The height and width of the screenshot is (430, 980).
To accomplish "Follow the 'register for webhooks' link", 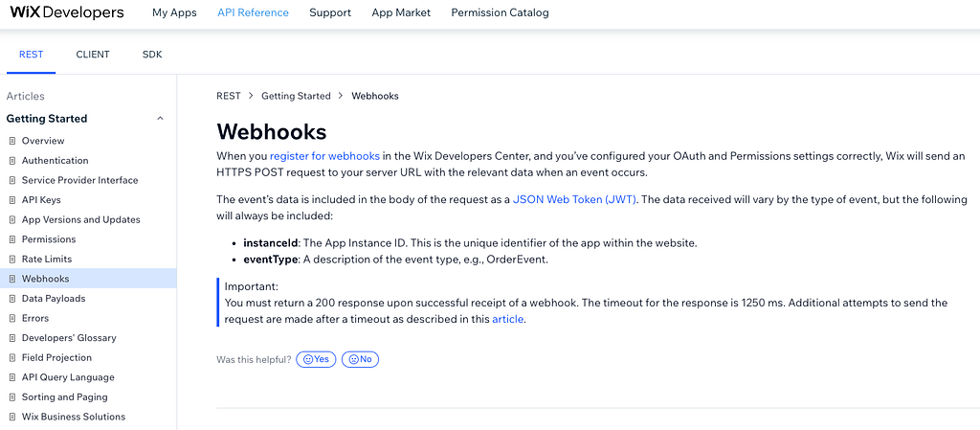I will tap(325, 156).
